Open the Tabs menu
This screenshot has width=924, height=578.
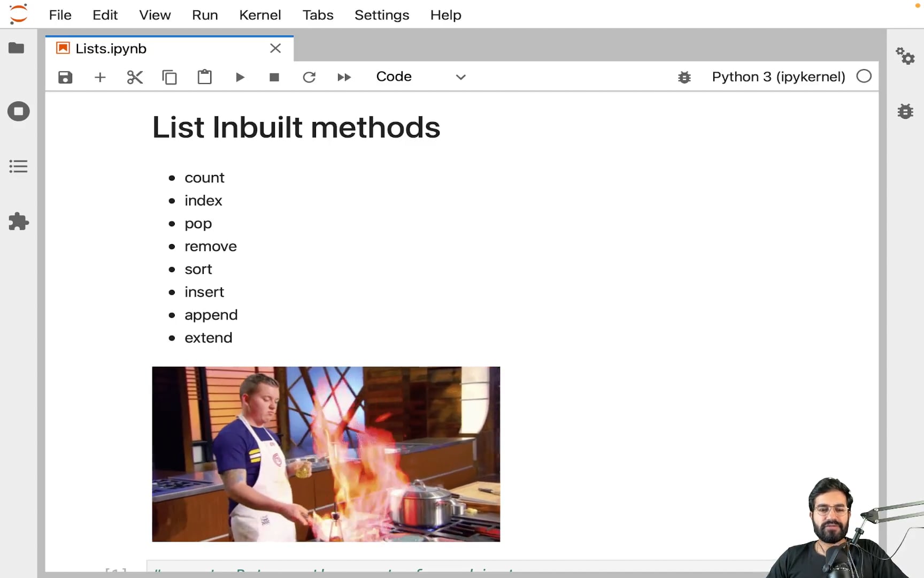coord(318,15)
